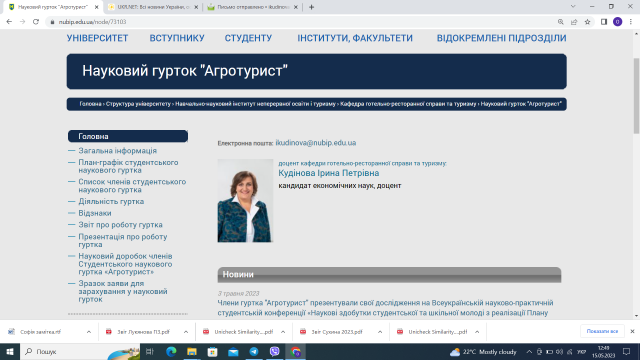The image size is (640, 360).
Task: Launch Microsoft Edge from taskbar
Action: (x=171, y=351)
